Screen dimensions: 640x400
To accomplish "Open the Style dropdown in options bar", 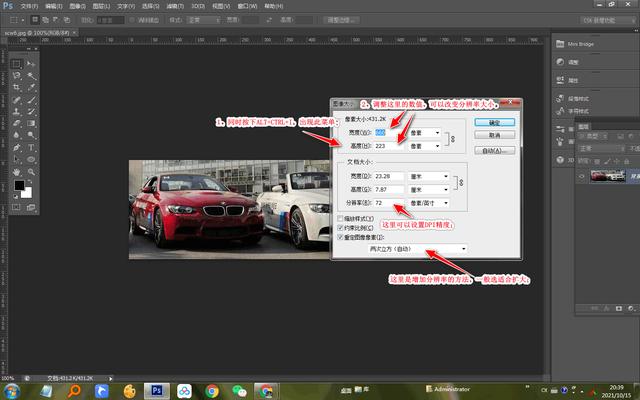I will click(x=203, y=20).
